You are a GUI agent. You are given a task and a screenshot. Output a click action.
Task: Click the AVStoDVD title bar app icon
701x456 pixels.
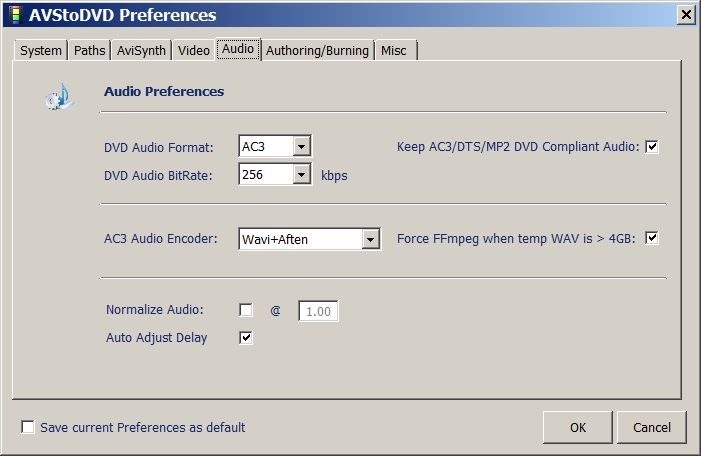[14, 15]
